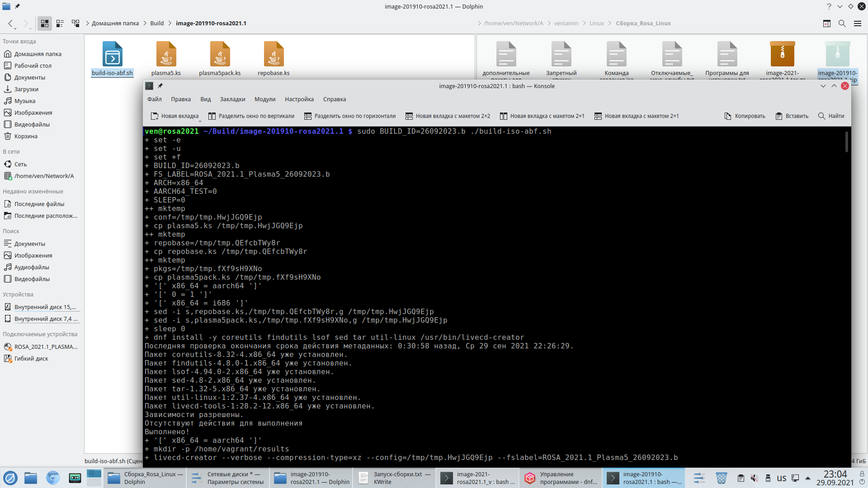Screen dimensions: 868x488
Task: Switch Dolphin to icons view mode
Action: (44, 23)
